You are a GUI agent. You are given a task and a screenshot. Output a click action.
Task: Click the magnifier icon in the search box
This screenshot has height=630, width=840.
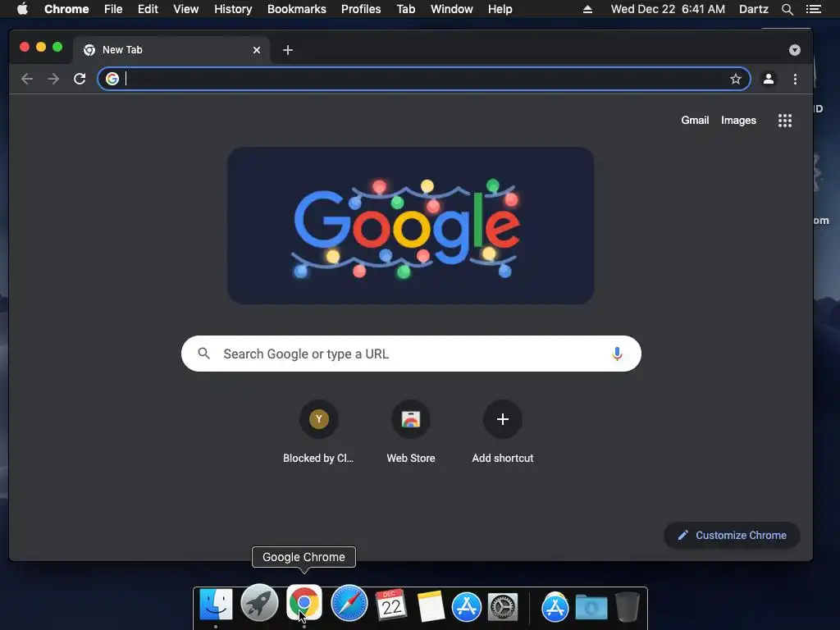[204, 354]
